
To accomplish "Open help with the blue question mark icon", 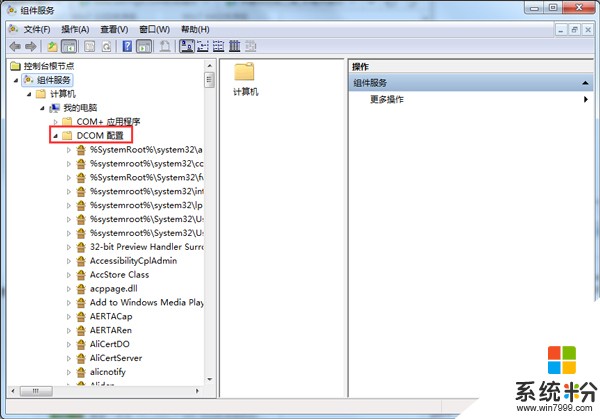I will (127, 47).
